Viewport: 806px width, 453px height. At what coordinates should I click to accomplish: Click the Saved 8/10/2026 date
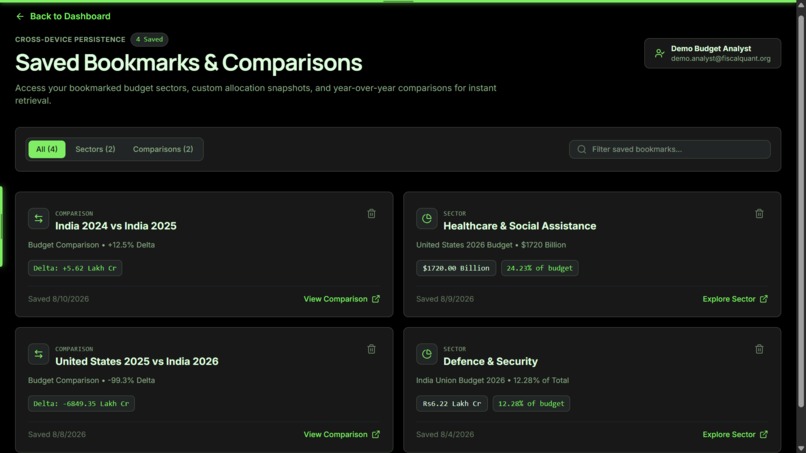58,299
